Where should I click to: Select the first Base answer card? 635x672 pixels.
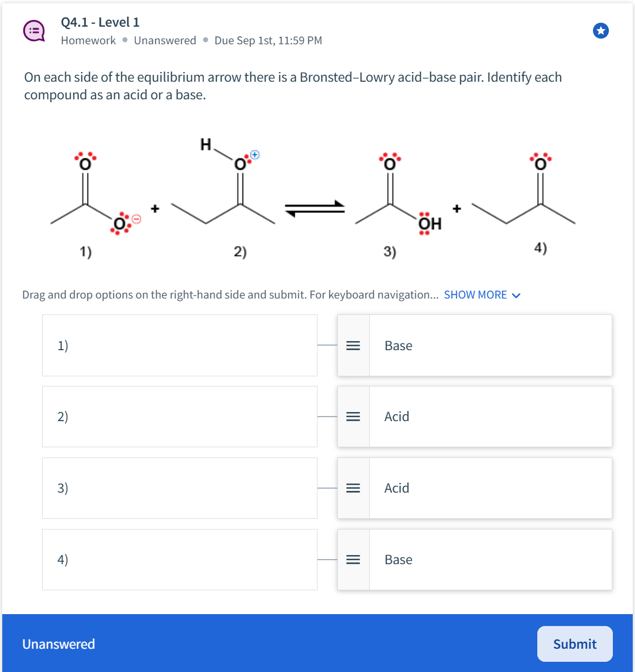pos(491,345)
